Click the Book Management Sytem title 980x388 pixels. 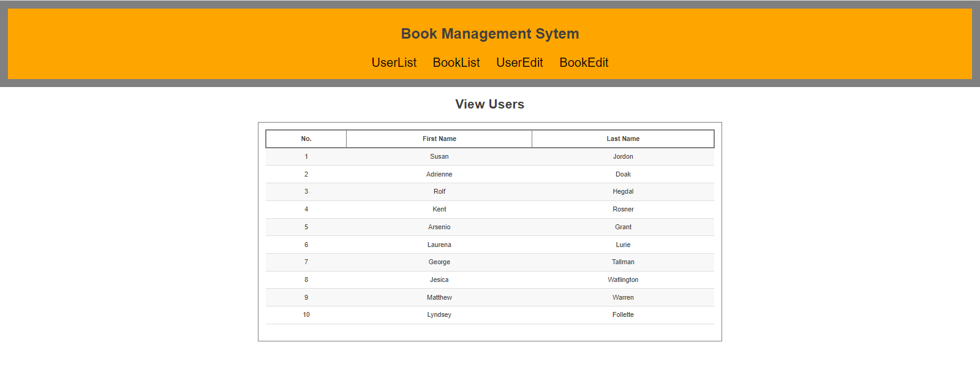[x=490, y=34]
